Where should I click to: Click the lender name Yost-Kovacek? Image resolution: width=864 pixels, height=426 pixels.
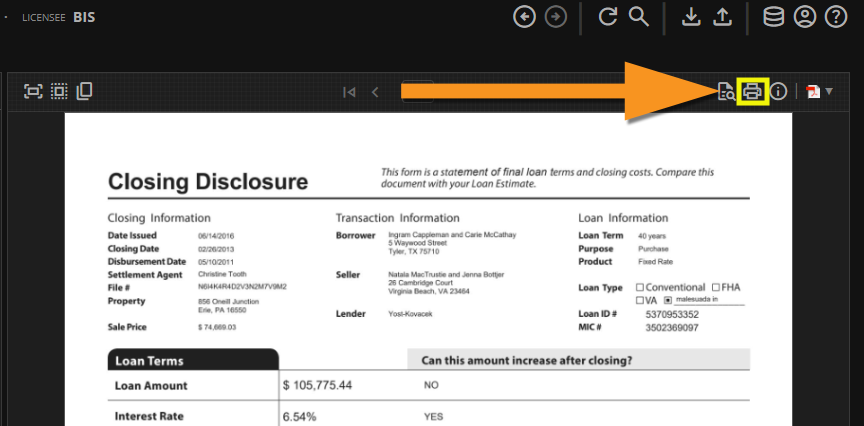411,314
